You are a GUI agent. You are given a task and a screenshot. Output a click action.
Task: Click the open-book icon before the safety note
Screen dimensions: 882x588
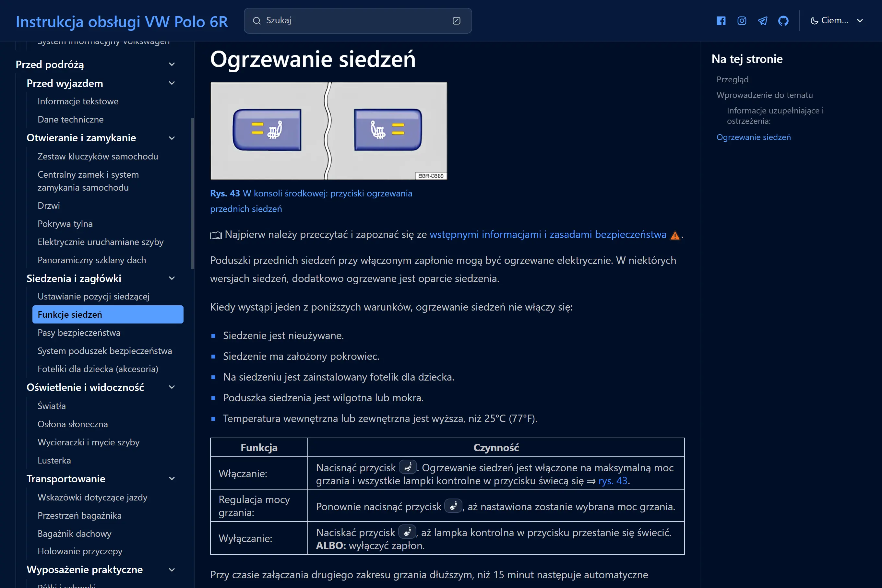click(215, 235)
